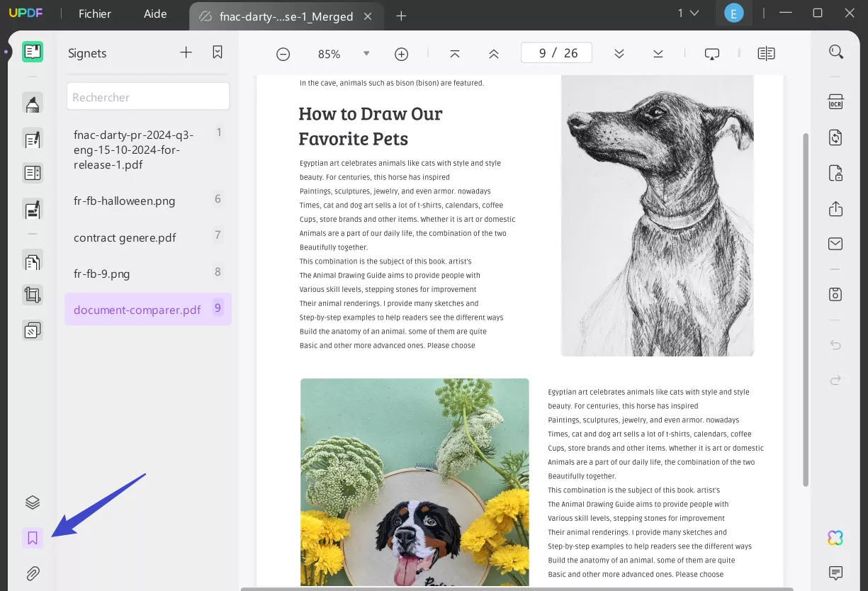Open the Organize Pages tool
This screenshot has width=868, height=591.
(33, 261)
